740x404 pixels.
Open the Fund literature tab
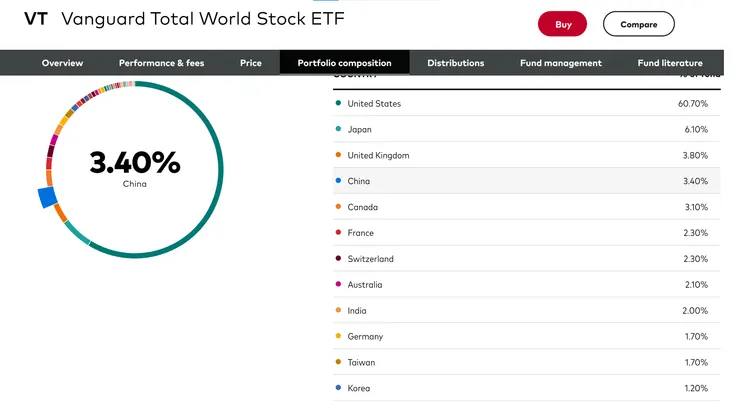[670, 63]
